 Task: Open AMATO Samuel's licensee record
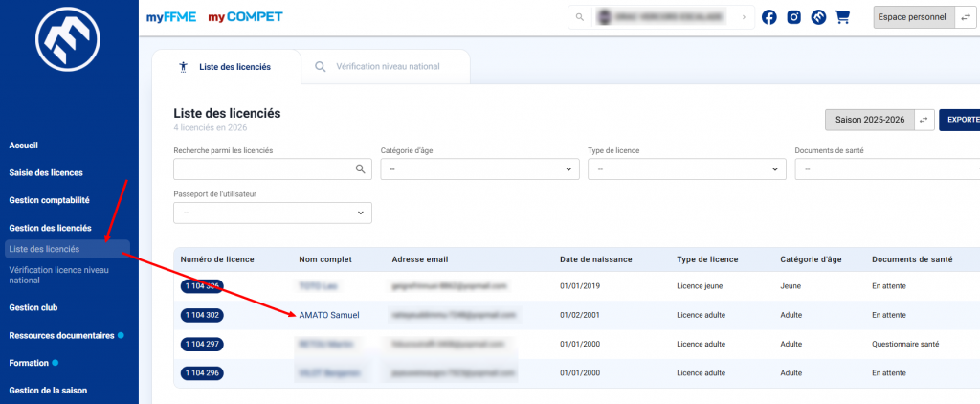pyautogui.click(x=329, y=315)
